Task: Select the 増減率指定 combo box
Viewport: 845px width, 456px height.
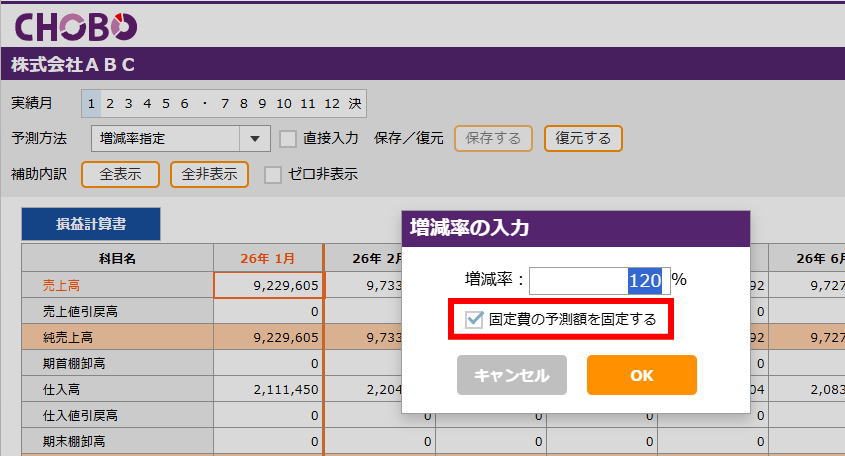Action: tap(166, 138)
